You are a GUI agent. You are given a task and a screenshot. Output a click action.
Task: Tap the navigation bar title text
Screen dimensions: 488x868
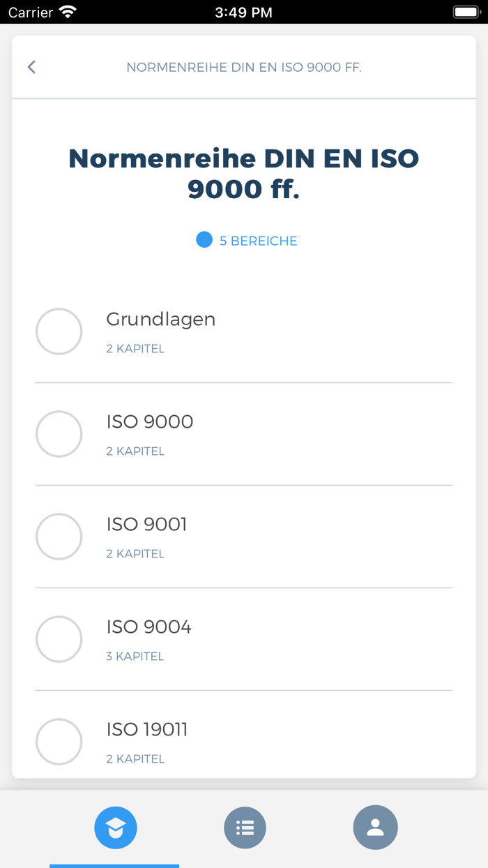click(244, 68)
